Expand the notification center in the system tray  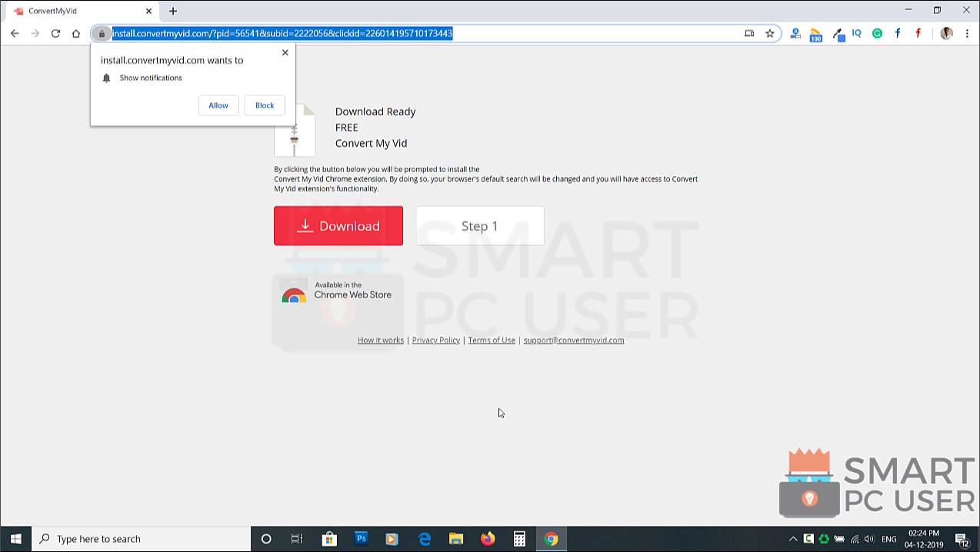[961, 538]
